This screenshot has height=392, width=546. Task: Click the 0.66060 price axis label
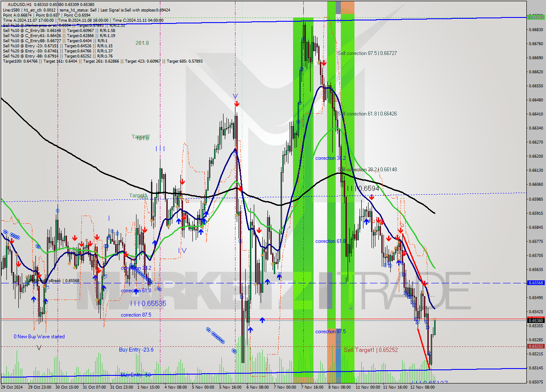tap(536, 184)
